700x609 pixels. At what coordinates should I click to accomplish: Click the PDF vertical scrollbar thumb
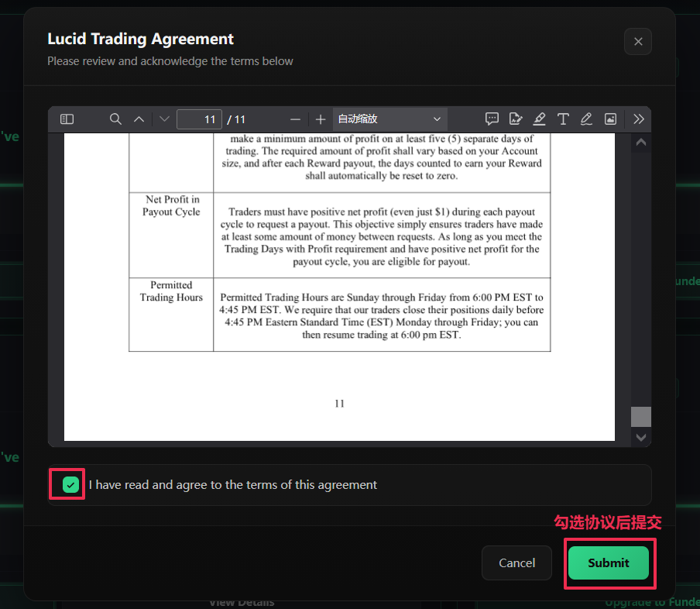point(640,416)
